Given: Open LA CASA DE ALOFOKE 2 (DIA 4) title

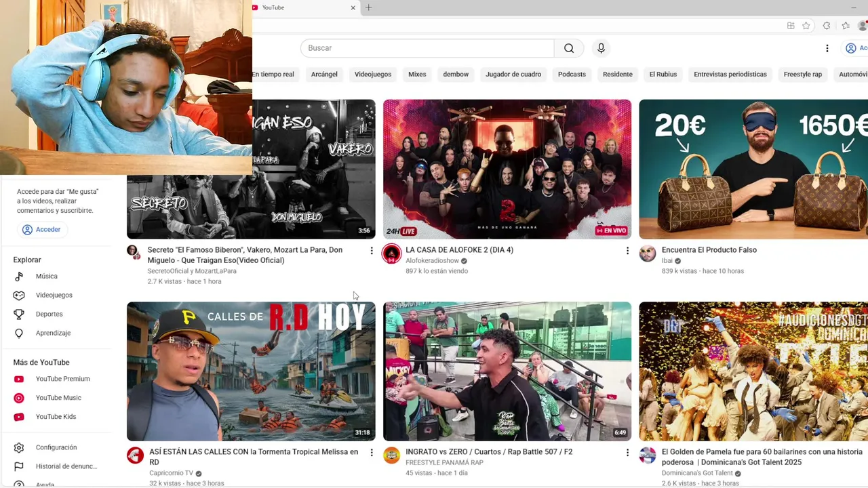Looking at the screenshot, I should tap(459, 250).
